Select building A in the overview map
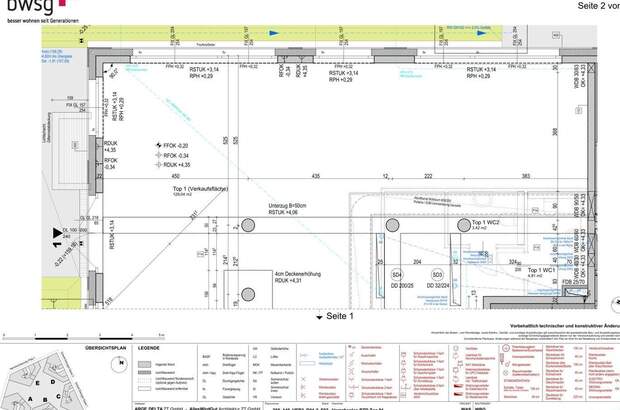620x410 pixels. point(30,399)
